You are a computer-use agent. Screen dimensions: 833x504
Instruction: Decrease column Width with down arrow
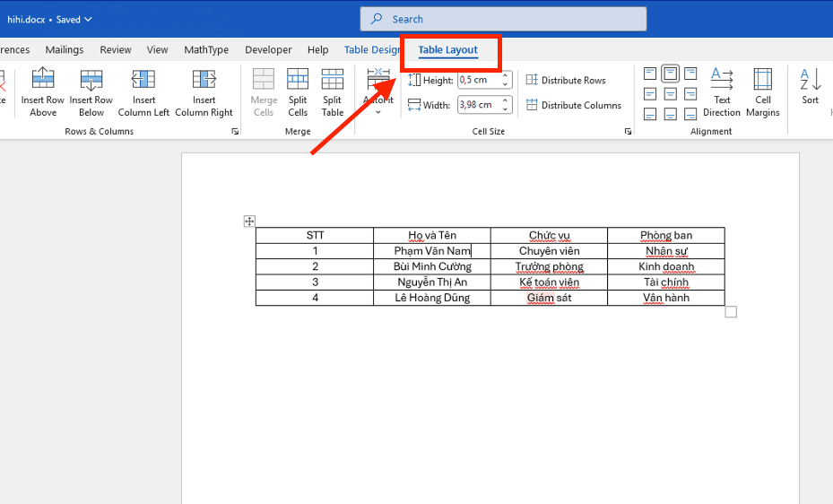[505, 109]
